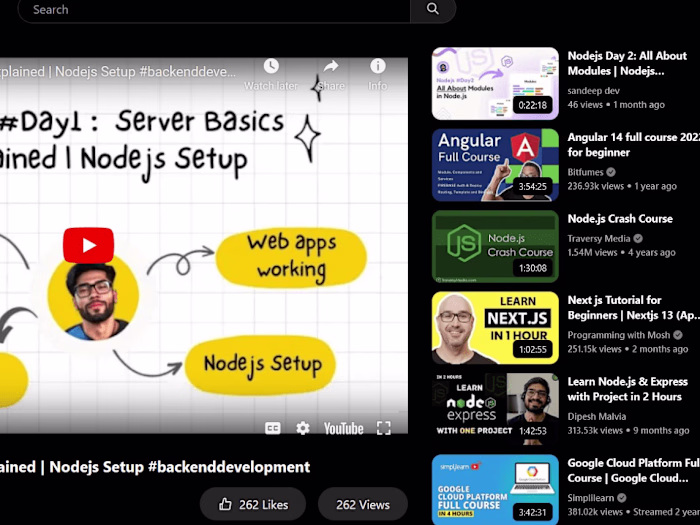This screenshot has width=700, height=525.
Task: Click Traversy Media verified badge icon
Action: pyautogui.click(x=638, y=238)
